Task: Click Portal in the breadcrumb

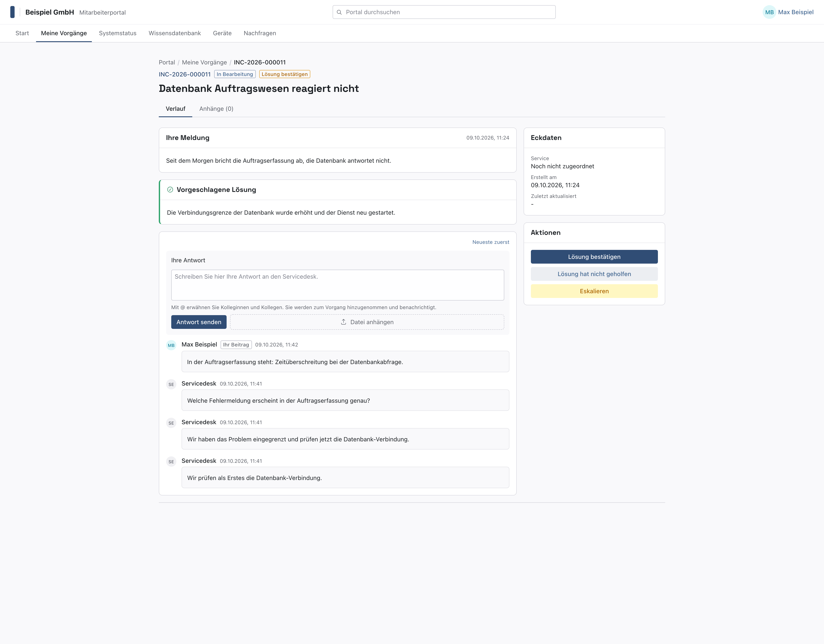Action: pyautogui.click(x=167, y=62)
